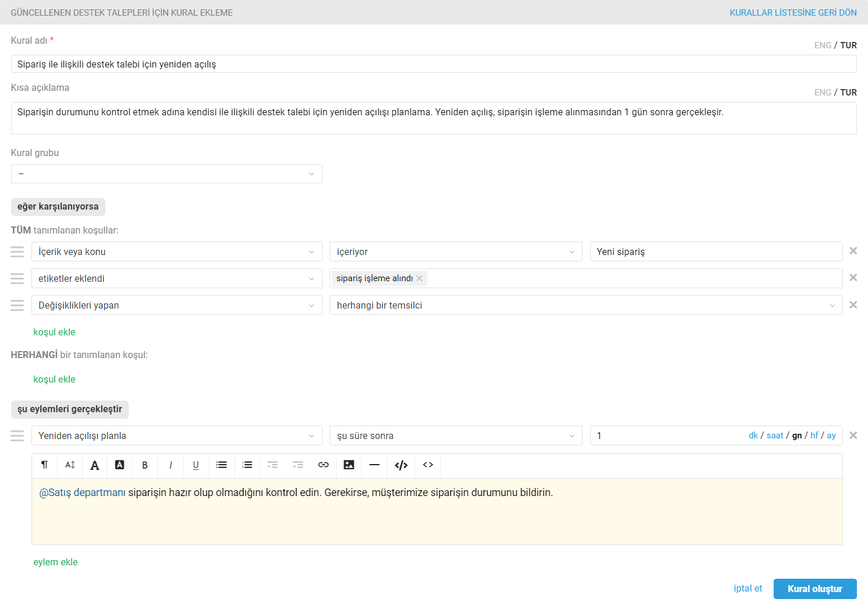Switch the time unit to 'saat'
The image size is (868, 609).
click(x=775, y=435)
